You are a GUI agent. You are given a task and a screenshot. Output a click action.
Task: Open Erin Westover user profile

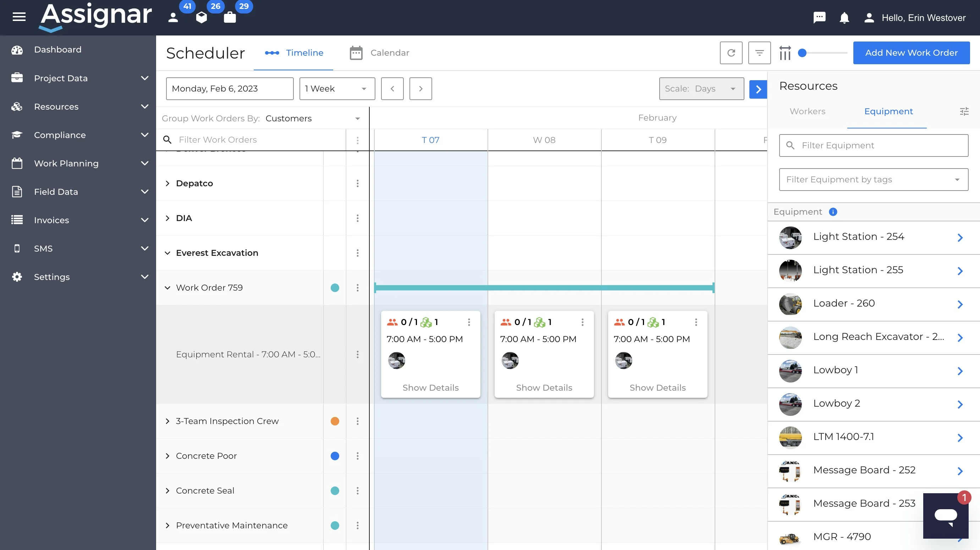[x=915, y=17]
